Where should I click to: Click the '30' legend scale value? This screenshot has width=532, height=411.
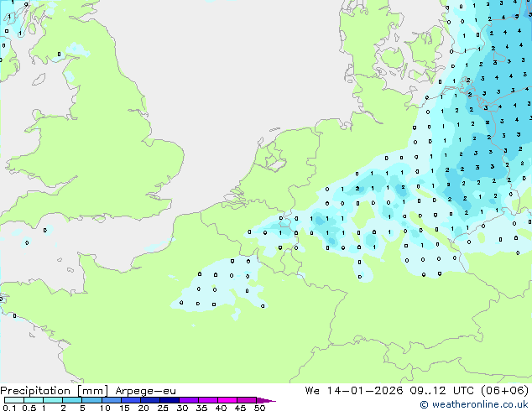tap(182, 408)
